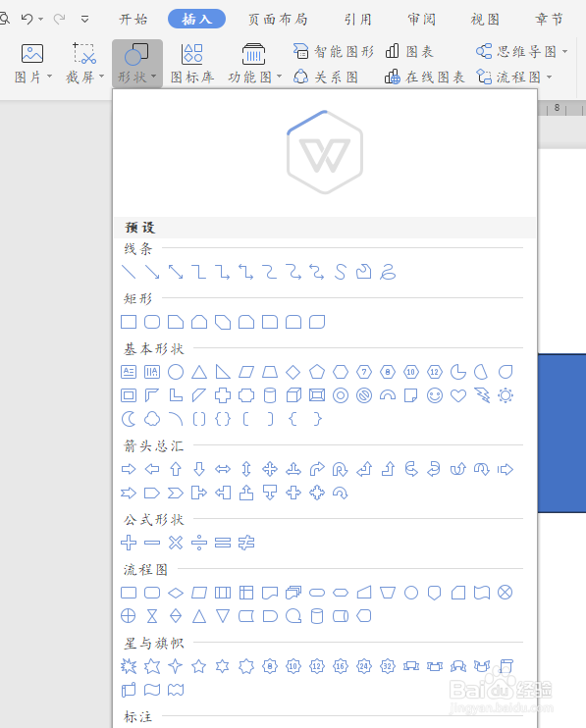This screenshot has width=586, height=728.
Task: Click the undo arrow icon
Action: click(27, 19)
